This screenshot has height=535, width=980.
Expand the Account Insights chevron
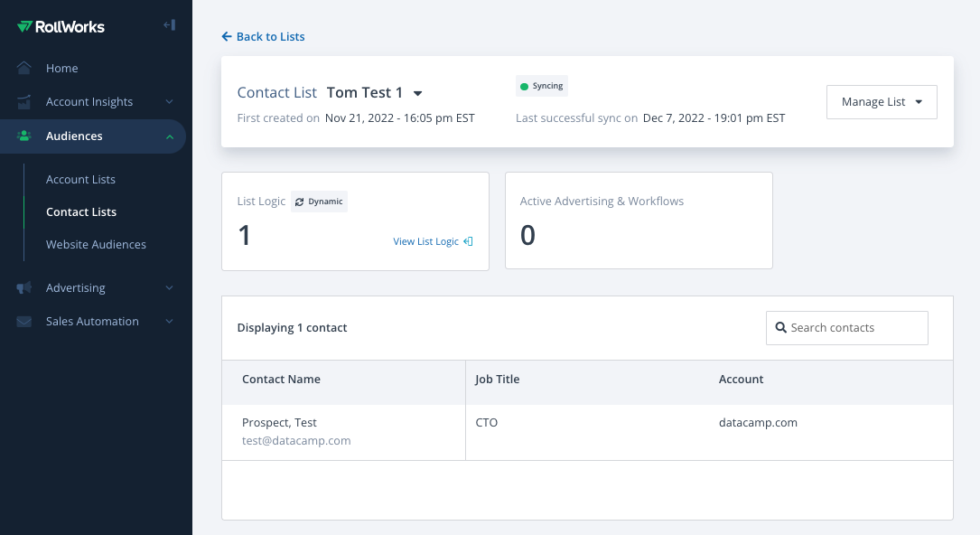pyautogui.click(x=170, y=102)
